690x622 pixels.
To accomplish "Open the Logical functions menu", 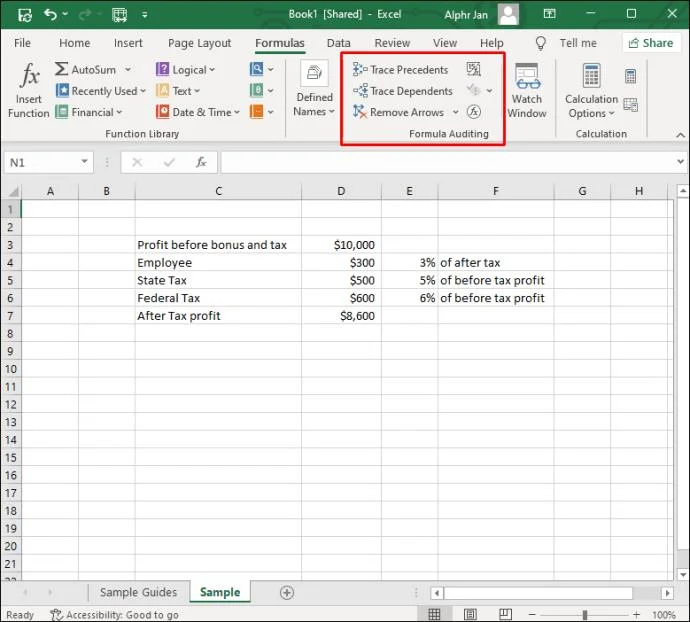I will [186, 70].
